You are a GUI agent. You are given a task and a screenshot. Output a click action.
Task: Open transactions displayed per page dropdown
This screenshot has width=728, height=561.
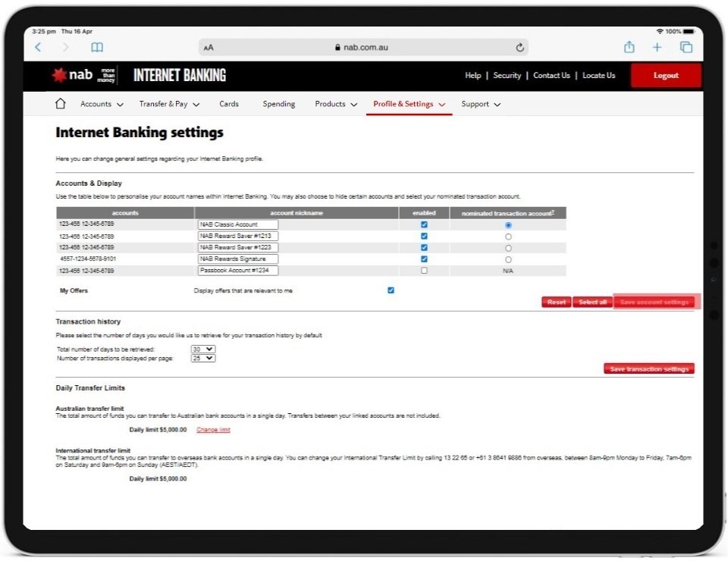tap(203, 359)
